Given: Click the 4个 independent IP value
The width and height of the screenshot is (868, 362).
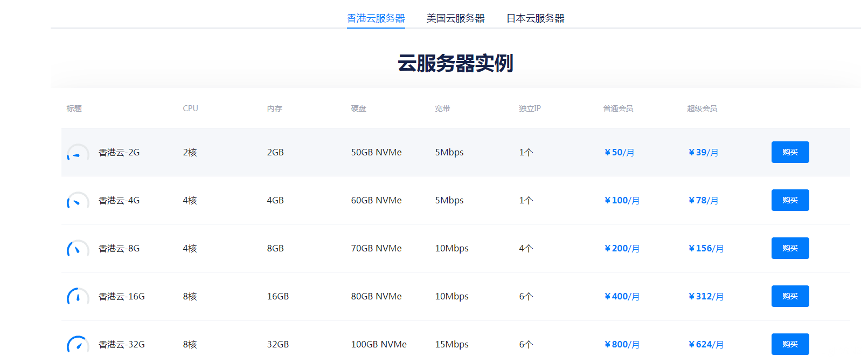Looking at the screenshot, I should pos(526,249).
